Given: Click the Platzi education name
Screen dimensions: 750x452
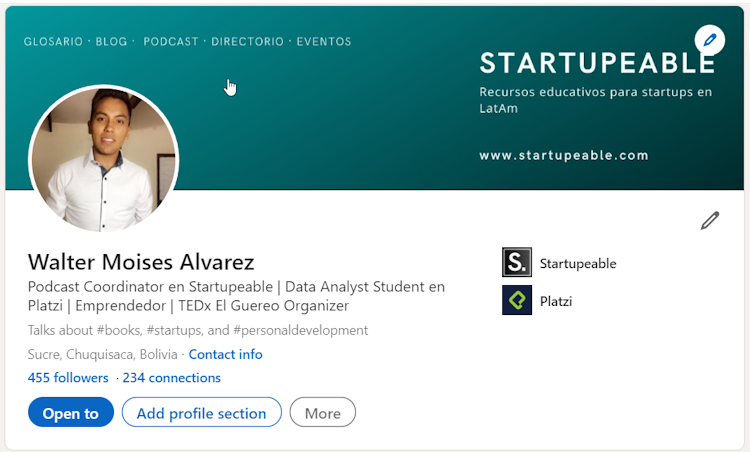Looking at the screenshot, I should click(x=556, y=301).
